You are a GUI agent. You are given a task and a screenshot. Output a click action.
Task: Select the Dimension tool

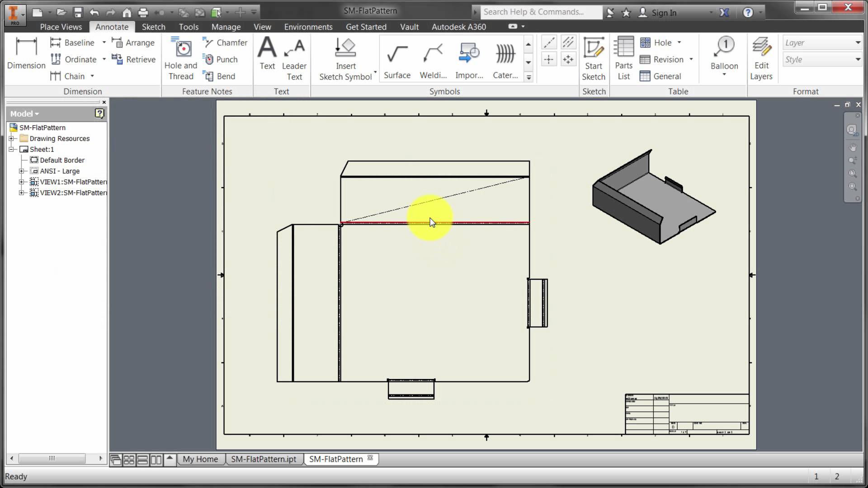26,54
